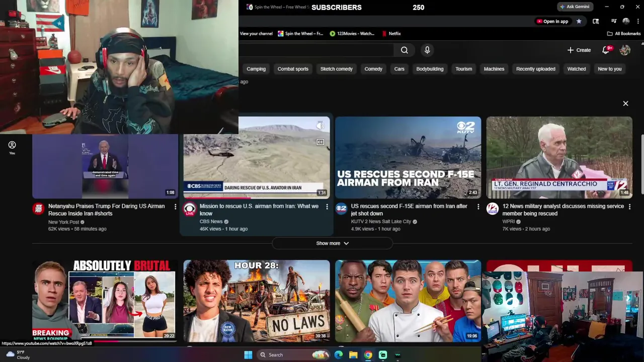Focus the YouTube search input field

[316, 50]
